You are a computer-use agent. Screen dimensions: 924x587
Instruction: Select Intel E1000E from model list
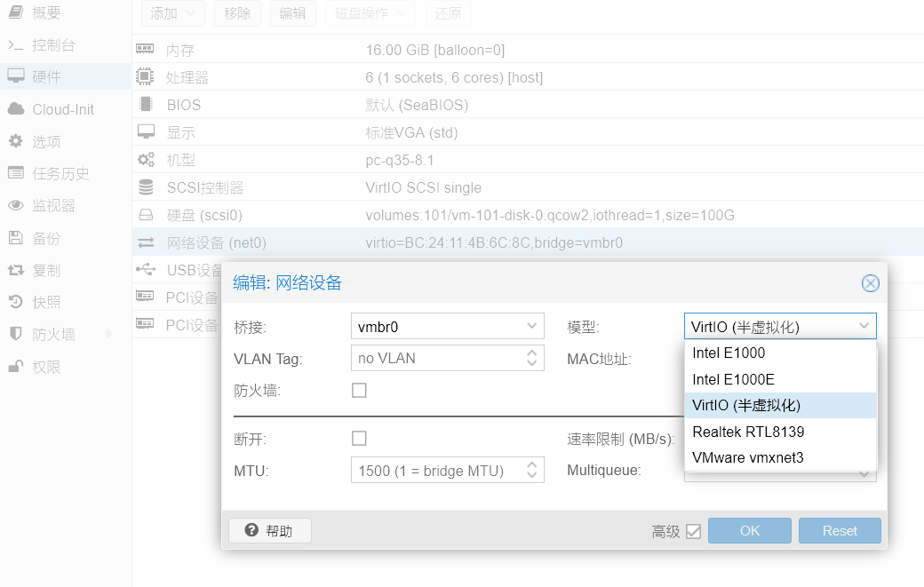(x=733, y=379)
